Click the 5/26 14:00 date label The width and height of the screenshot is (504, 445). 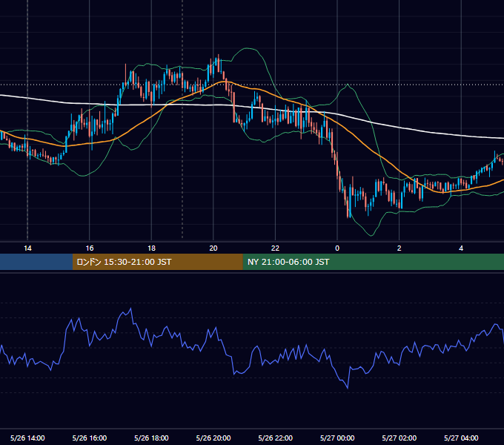(27, 438)
